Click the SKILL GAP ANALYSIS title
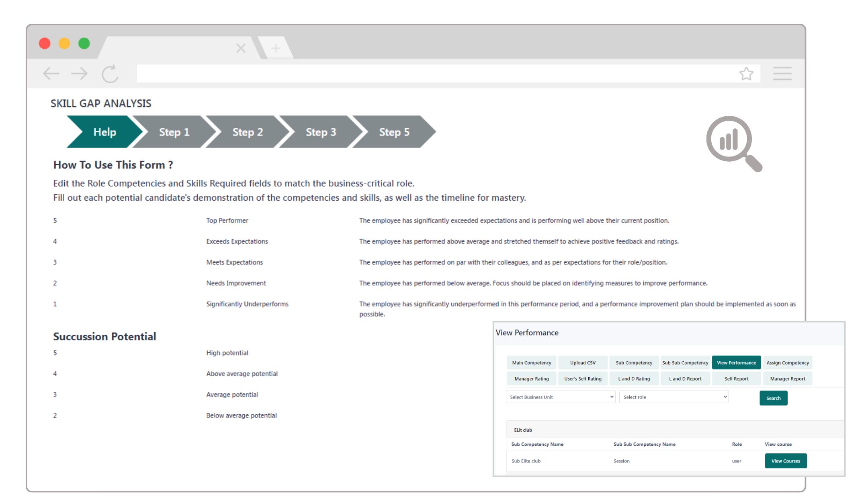Viewport: 868px width, 502px height. pyautogui.click(x=101, y=103)
